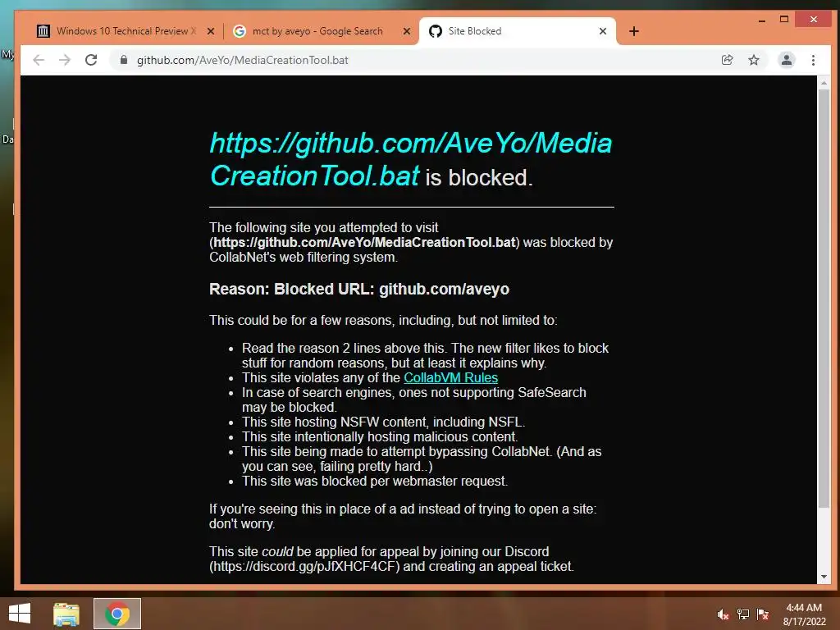Click the vertical scrollbar thumb

[x=824, y=299]
